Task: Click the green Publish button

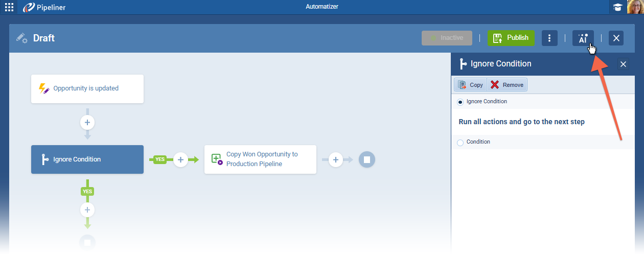Action: pos(511,38)
